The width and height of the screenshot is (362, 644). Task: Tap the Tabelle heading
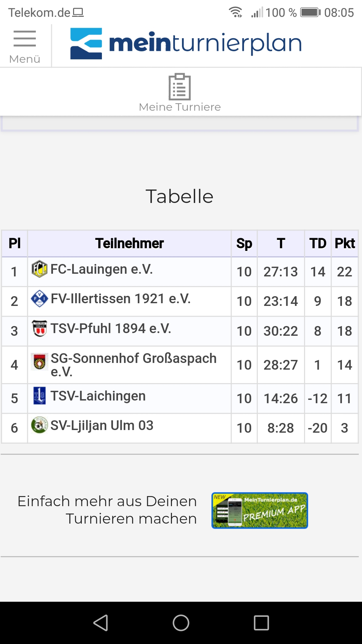pos(180,196)
